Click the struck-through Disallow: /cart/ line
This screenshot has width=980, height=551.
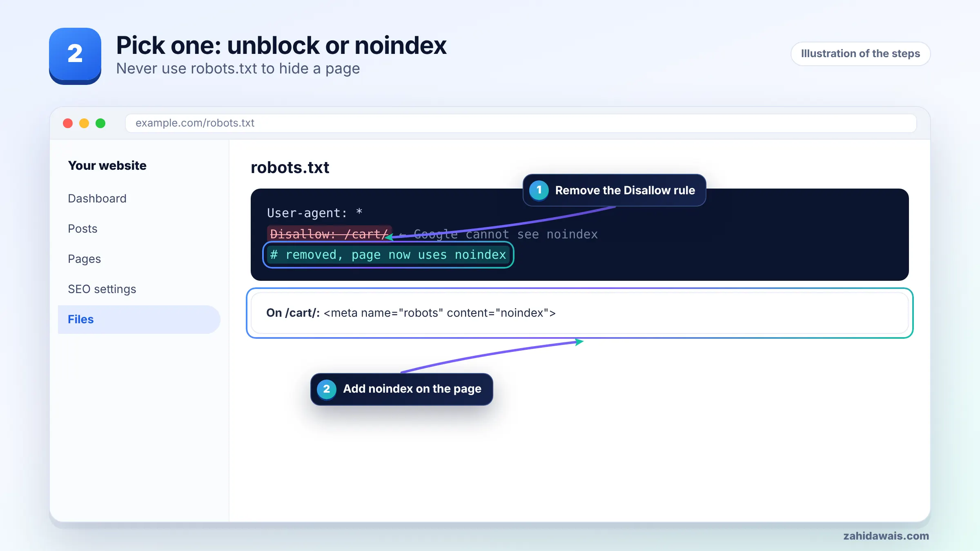click(330, 234)
